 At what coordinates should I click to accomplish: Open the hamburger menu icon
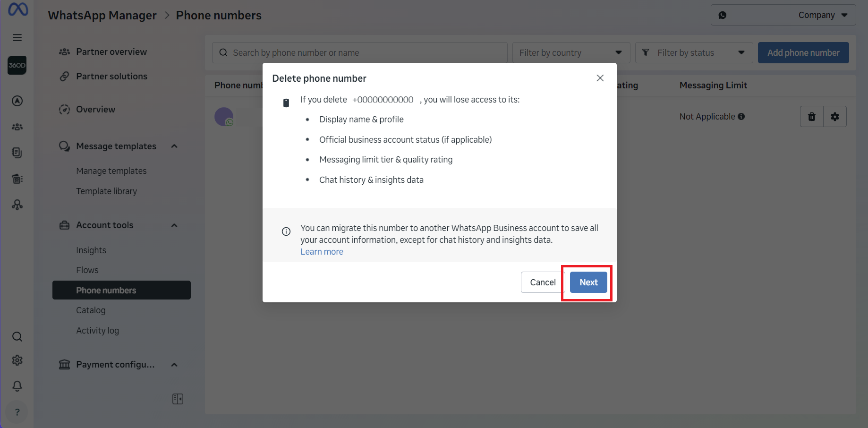tap(17, 37)
